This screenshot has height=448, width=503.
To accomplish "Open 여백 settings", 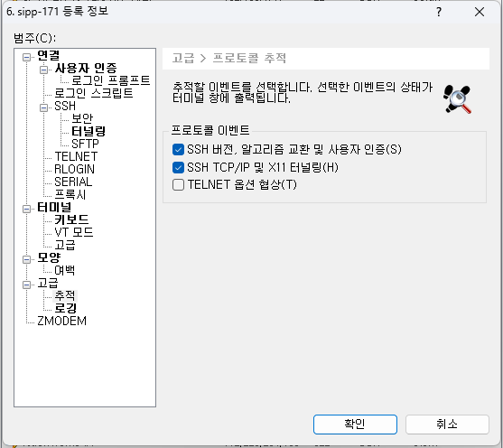I will point(65,270).
